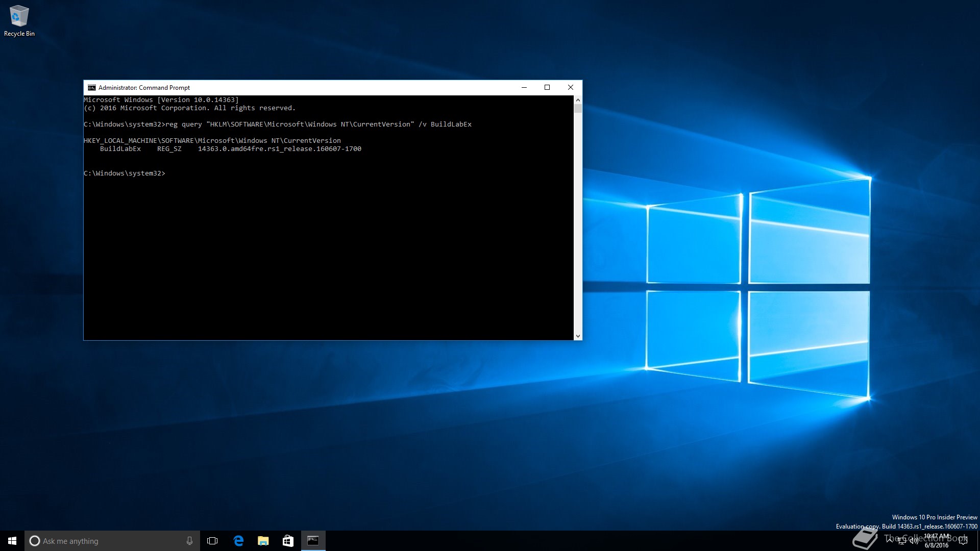
Task: Open the volume control tray icon
Action: 914,541
